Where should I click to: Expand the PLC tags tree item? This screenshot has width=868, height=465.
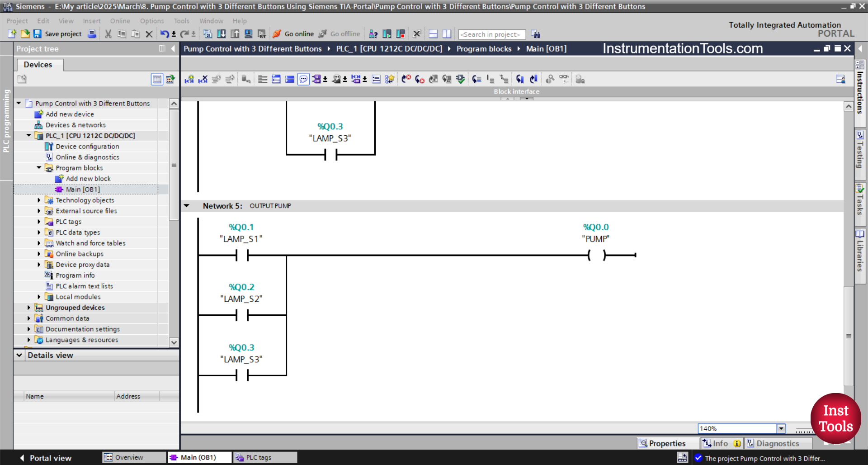pos(38,222)
